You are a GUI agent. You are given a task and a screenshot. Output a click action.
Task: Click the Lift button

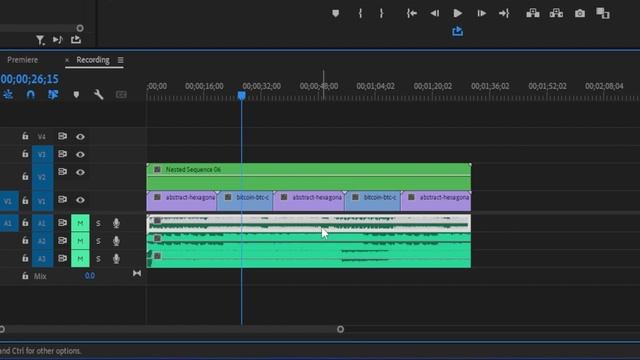533,13
